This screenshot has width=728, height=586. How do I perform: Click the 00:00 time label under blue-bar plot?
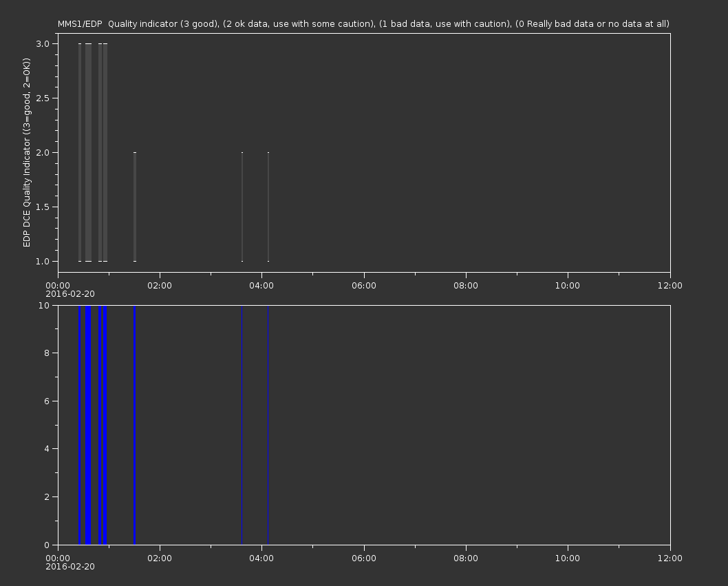(58, 558)
